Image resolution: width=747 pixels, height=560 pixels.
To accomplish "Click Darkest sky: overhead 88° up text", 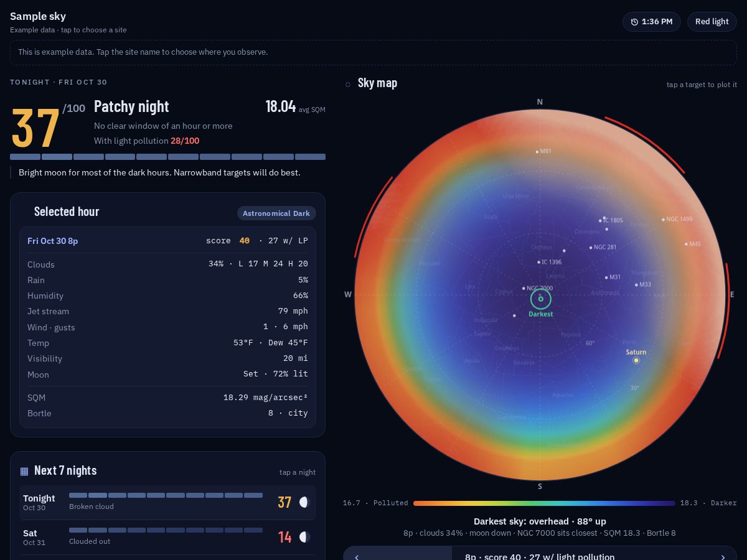I will pos(540,521).
